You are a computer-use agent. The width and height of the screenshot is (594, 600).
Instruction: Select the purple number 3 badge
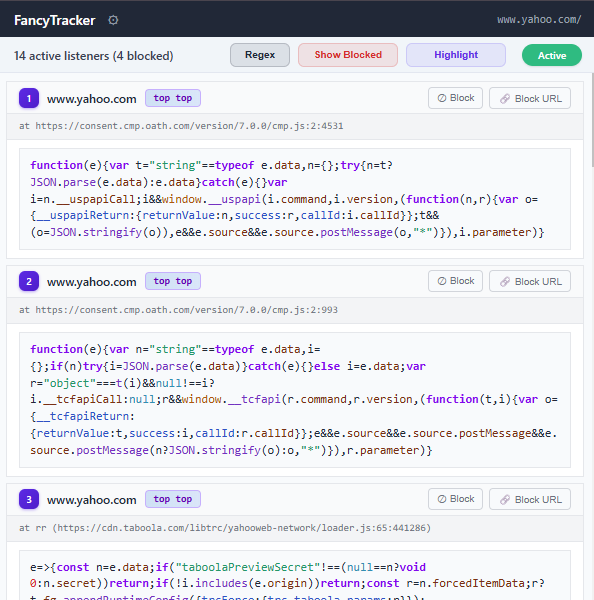click(x=29, y=499)
